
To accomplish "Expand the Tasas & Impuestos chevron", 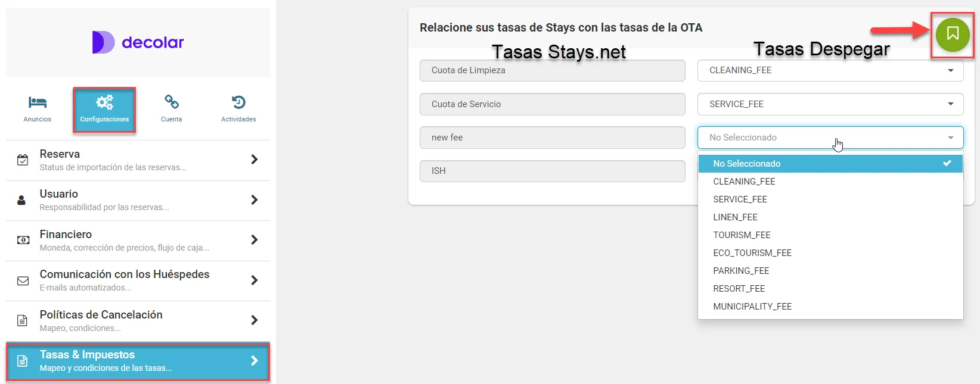I will click(x=255, y=361).
